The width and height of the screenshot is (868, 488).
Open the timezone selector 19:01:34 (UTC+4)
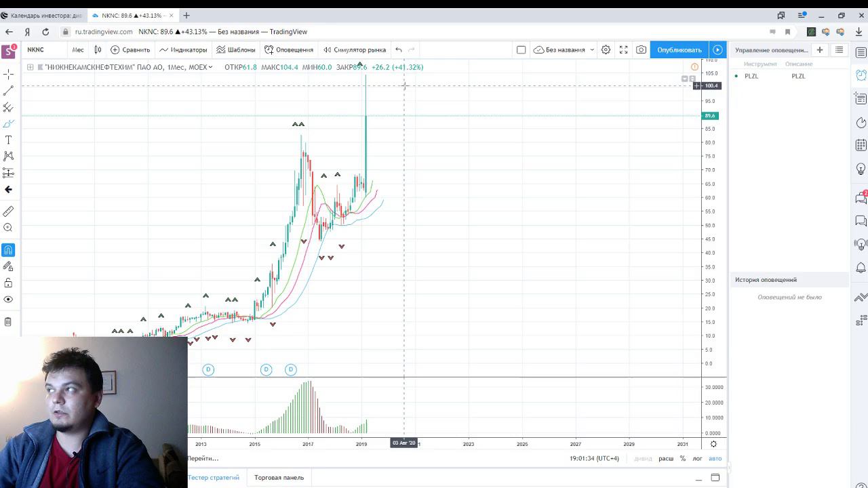[594, 459]
